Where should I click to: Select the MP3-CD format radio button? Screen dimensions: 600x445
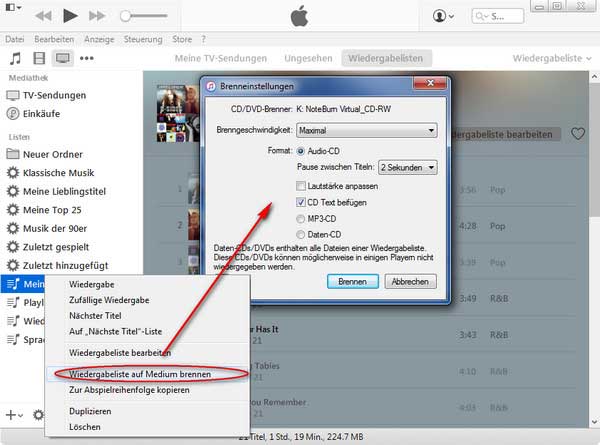300,219
